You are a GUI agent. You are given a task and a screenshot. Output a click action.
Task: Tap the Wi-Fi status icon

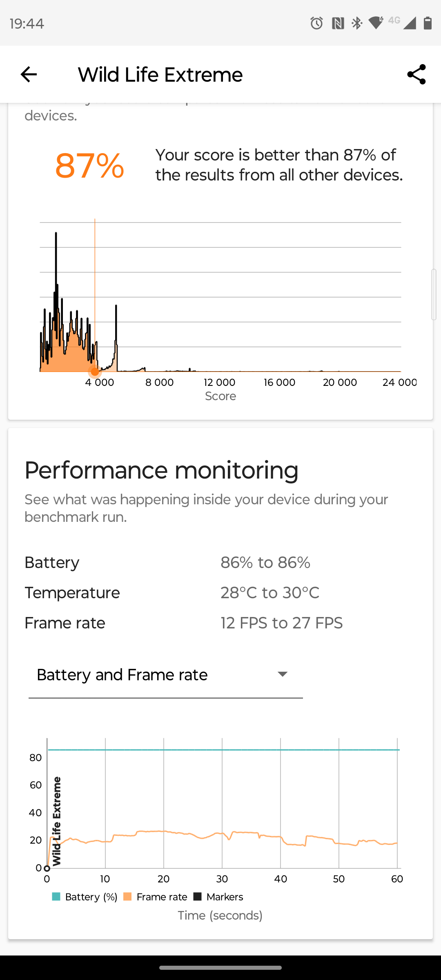376,23
